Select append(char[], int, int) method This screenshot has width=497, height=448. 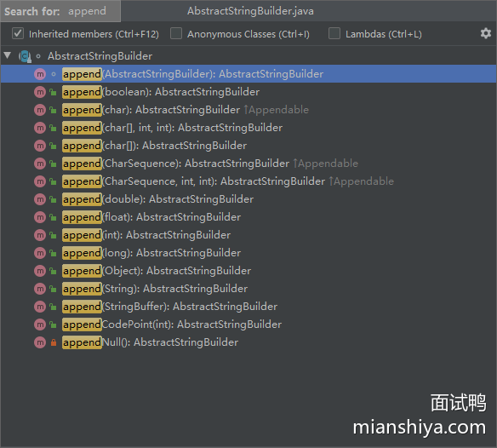point(172,128)
